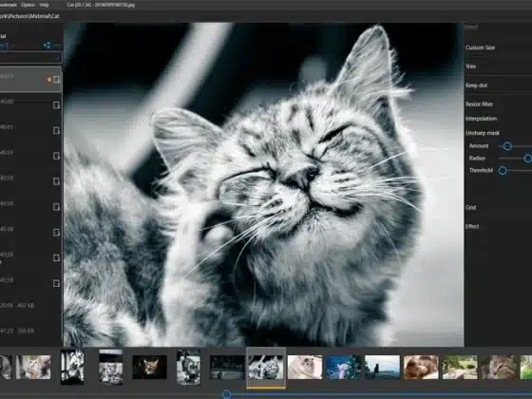The width and height of the screenshot is (532, 399).
Task: Open the Help menu
Action: pyautogui.click(x=44, y=5)
